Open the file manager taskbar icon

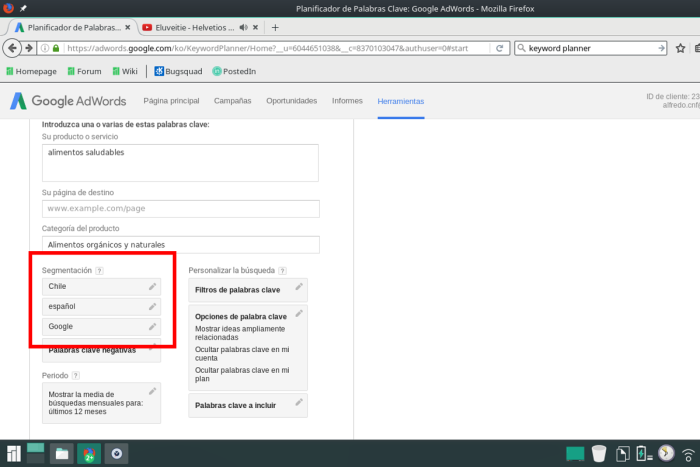coord(62,454)
